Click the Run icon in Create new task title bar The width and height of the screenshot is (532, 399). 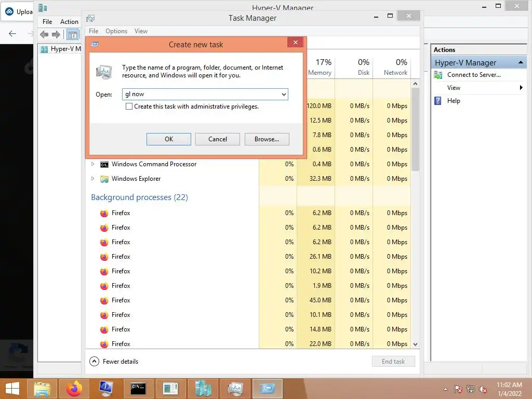point(95,44)
